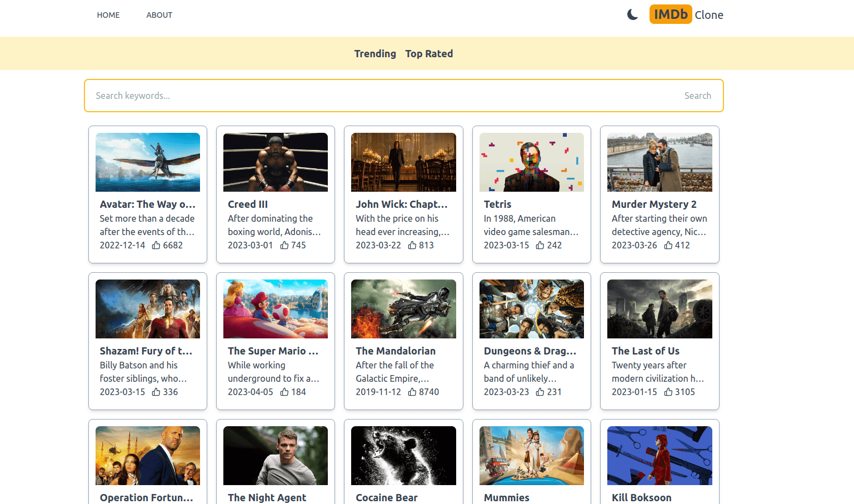
Task: Click The Super Mario … title
Action: [273, 351]
